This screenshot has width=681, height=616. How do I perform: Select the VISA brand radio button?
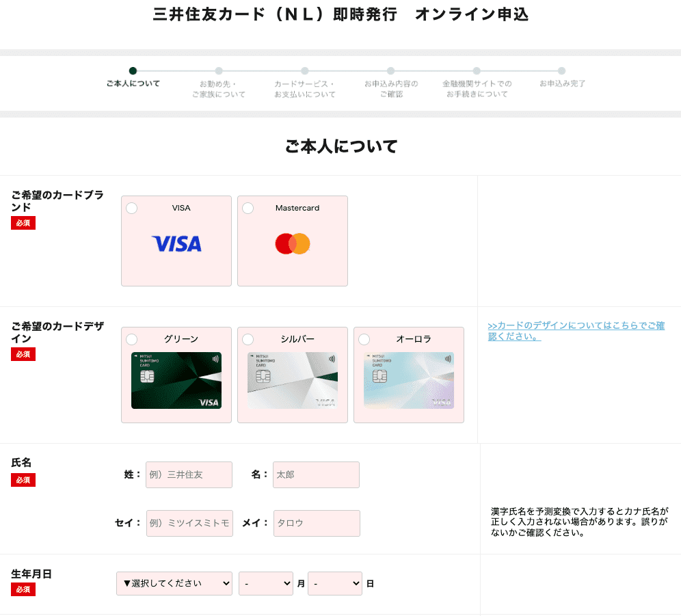(132, 209)
